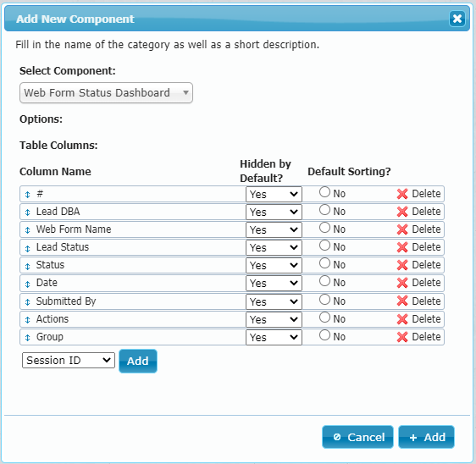Click the reorder arrows icon beside Actions
This screenshot has height=464, width=476.
[28, 319]
